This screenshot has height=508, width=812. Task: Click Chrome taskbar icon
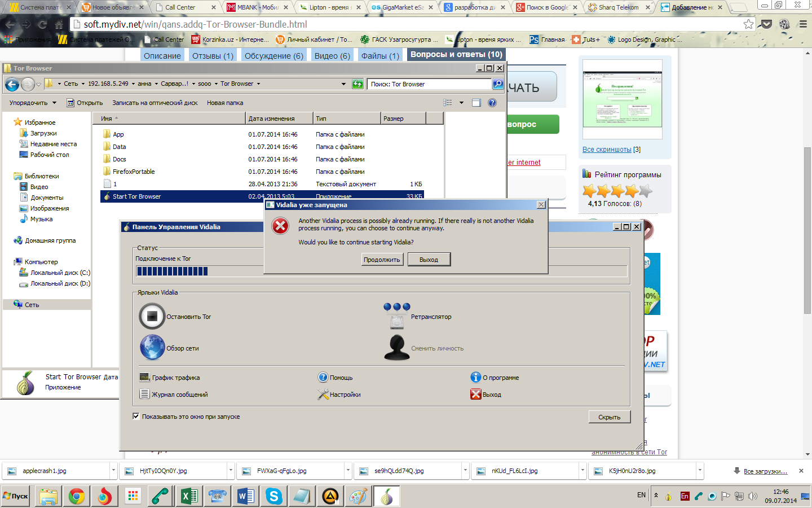pos(77,496)
